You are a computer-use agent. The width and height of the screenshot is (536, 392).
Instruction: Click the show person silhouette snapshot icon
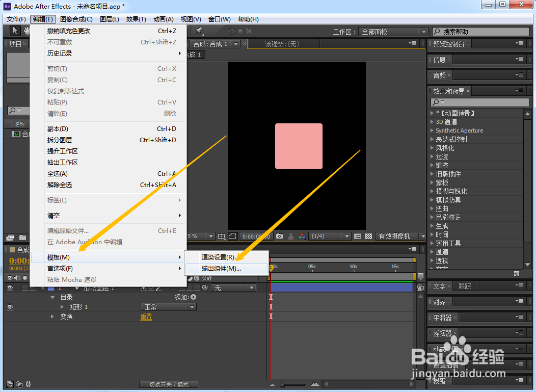pos(290,237)
